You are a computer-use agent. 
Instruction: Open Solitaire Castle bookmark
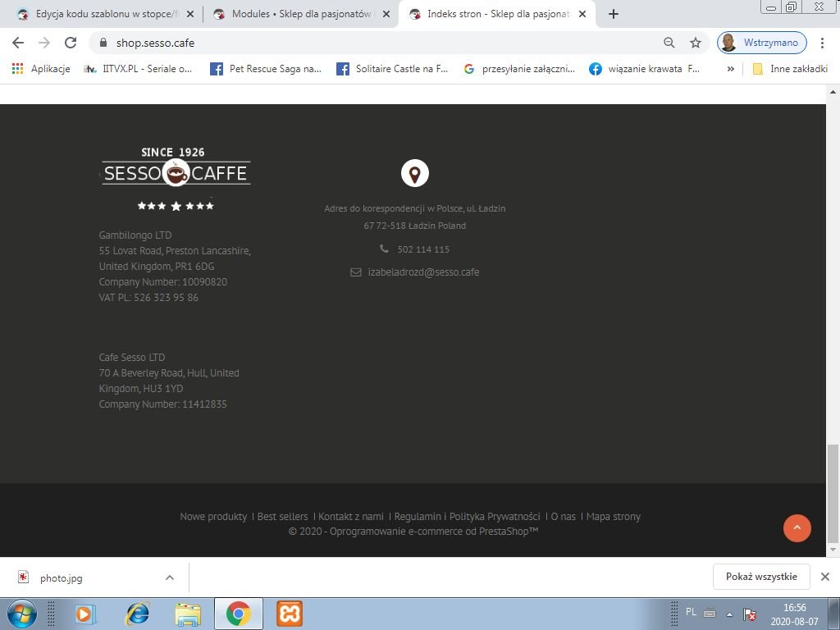point(392,69)
